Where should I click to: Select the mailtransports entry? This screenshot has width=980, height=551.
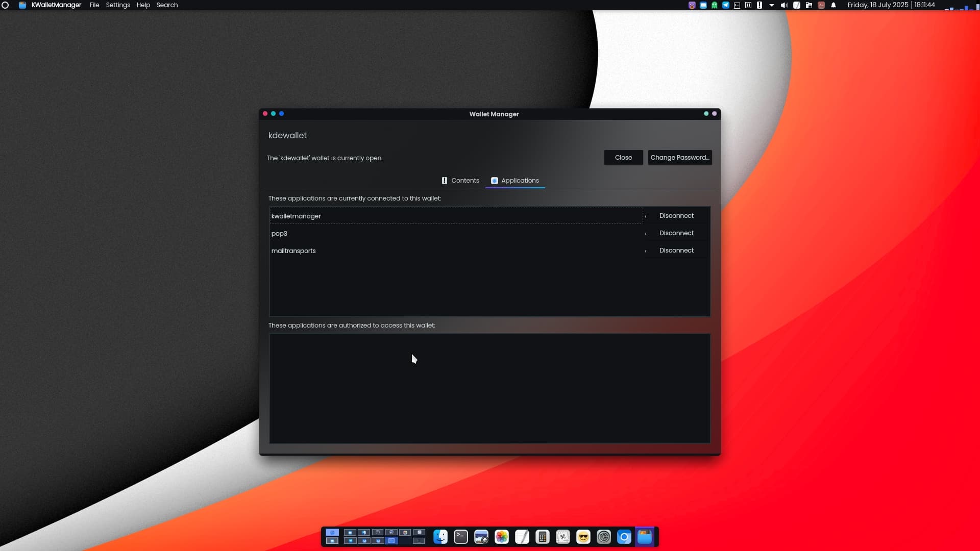[x=456, y=251]
